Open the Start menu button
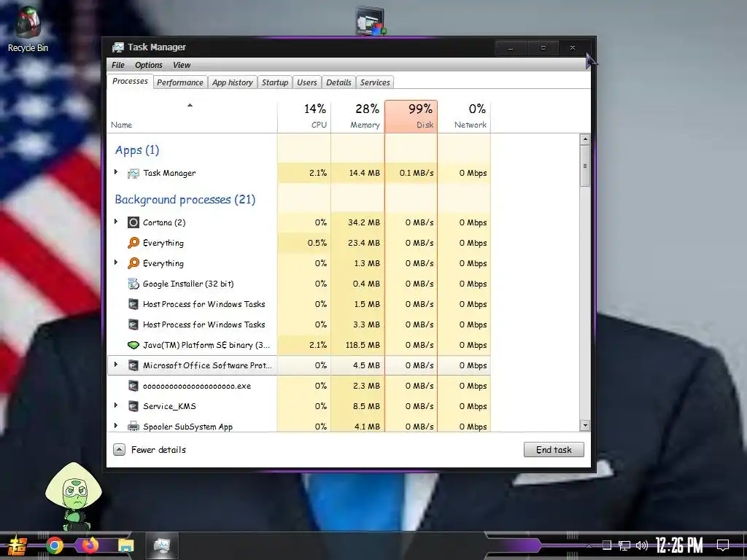The height and width of the screenshot is (560, 747). 18,545
